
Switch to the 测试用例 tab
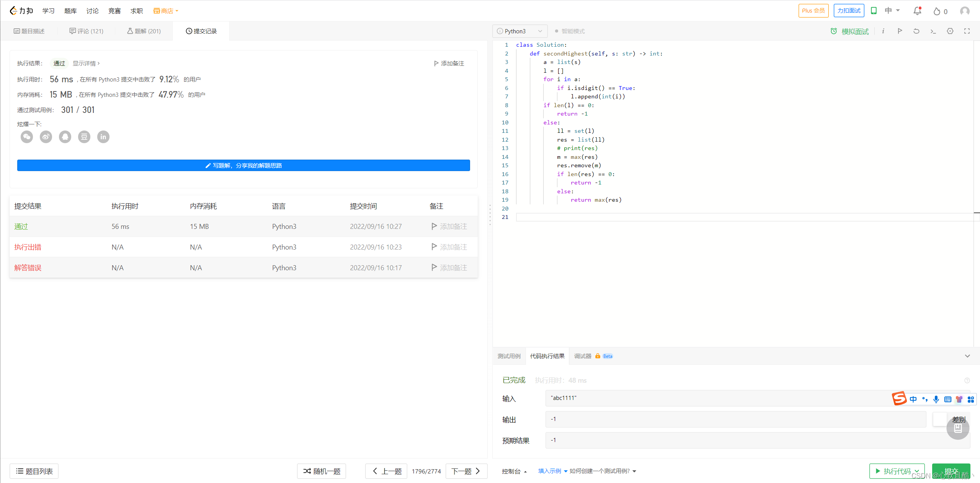[509, 356]
